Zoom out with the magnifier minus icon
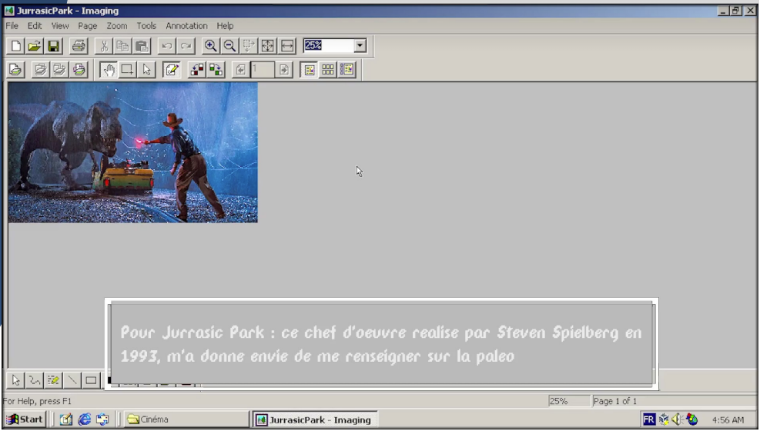Image resolution: width=759 pixels, height=431 pixels. (x=229, y=46)
